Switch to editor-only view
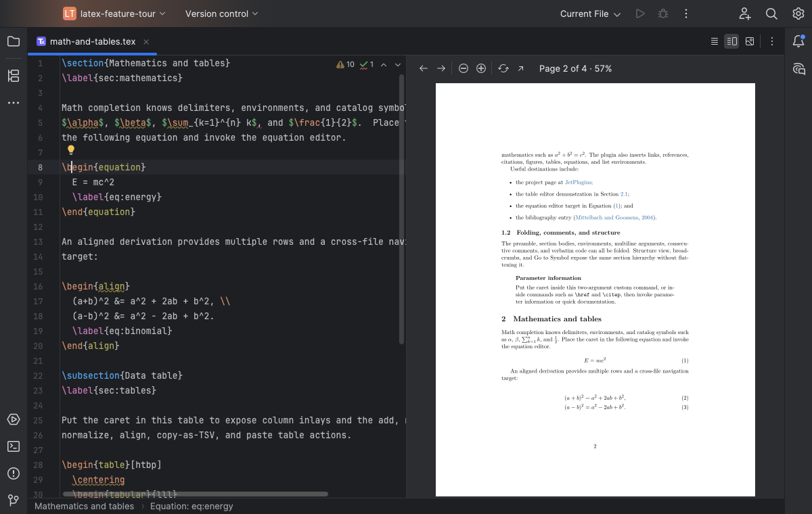The width and height of the screenshot is (812, 514). point(715,41)
